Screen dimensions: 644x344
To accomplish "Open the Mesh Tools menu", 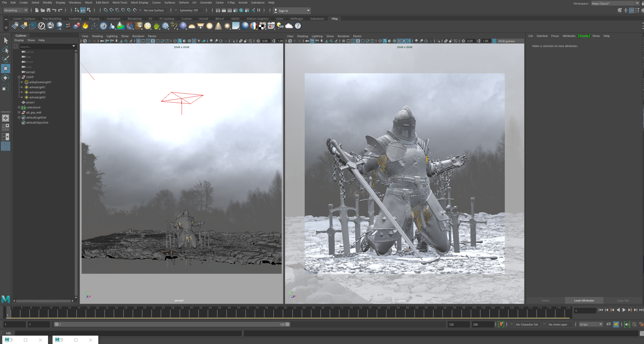I will click(x=120, y=3).
